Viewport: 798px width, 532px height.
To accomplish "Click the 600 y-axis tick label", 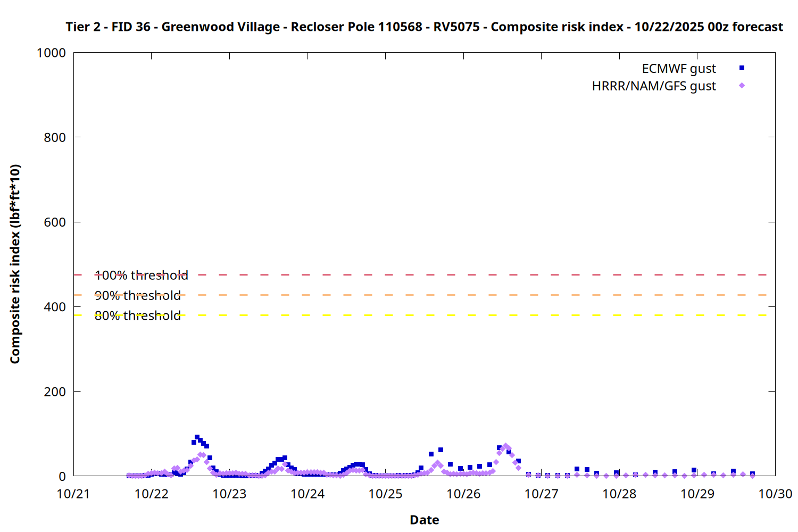I will pos(55,222).
